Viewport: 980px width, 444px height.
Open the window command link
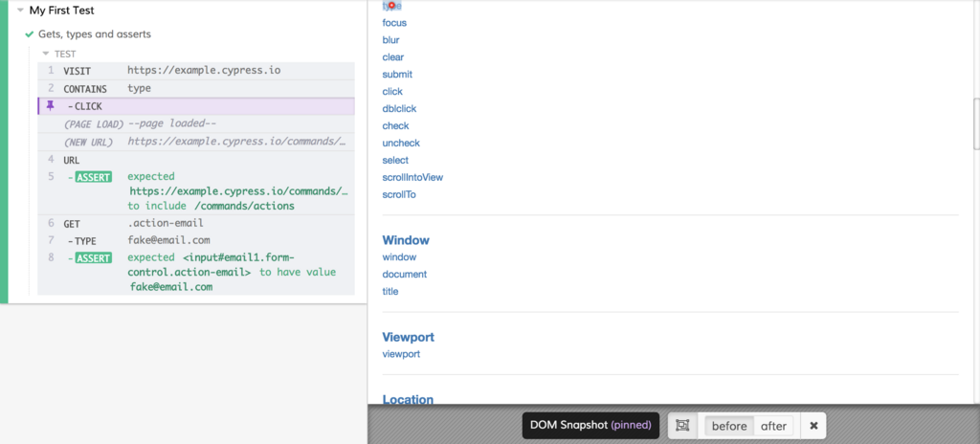[x=399, y=257]
